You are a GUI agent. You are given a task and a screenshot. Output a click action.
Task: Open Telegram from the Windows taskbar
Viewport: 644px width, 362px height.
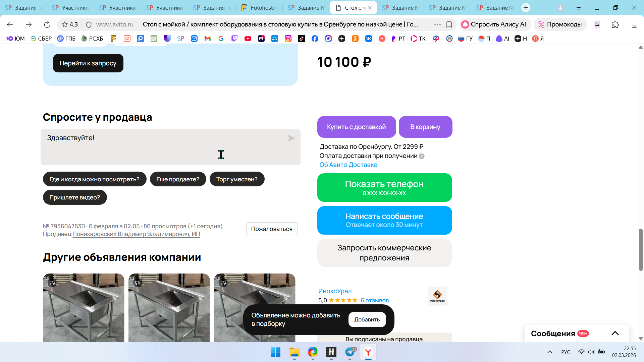(x=350, y=352)
